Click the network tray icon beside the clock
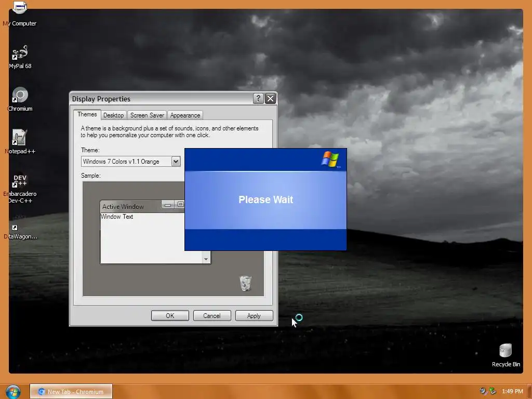Viewport: 532px width, 399px height. [493, 391]
